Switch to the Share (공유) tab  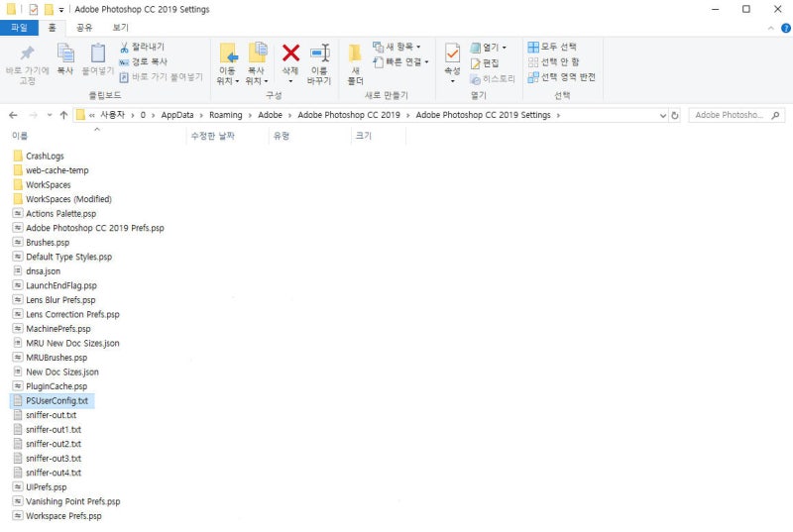[x=84, y=28]
